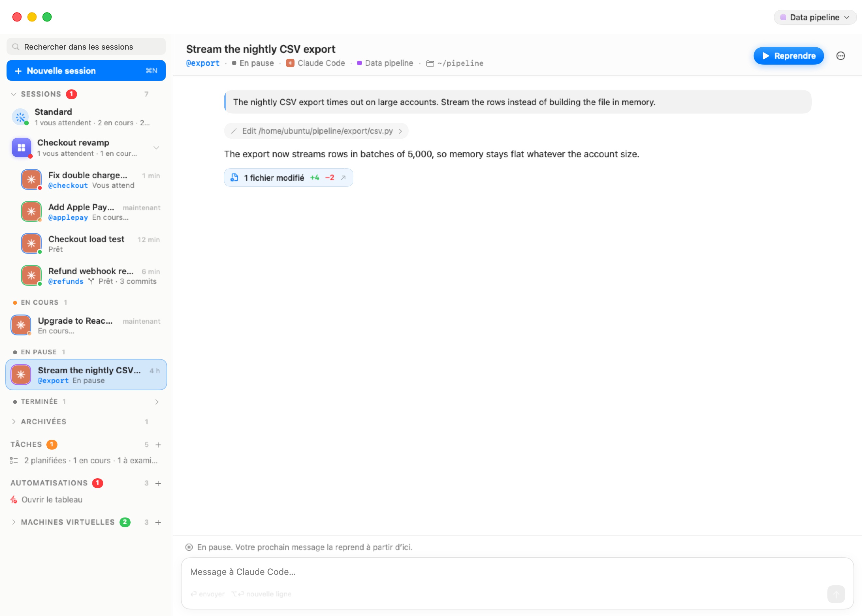Add a virtual machine with the plus icon

pyautogui.click(x=158, y=522)
